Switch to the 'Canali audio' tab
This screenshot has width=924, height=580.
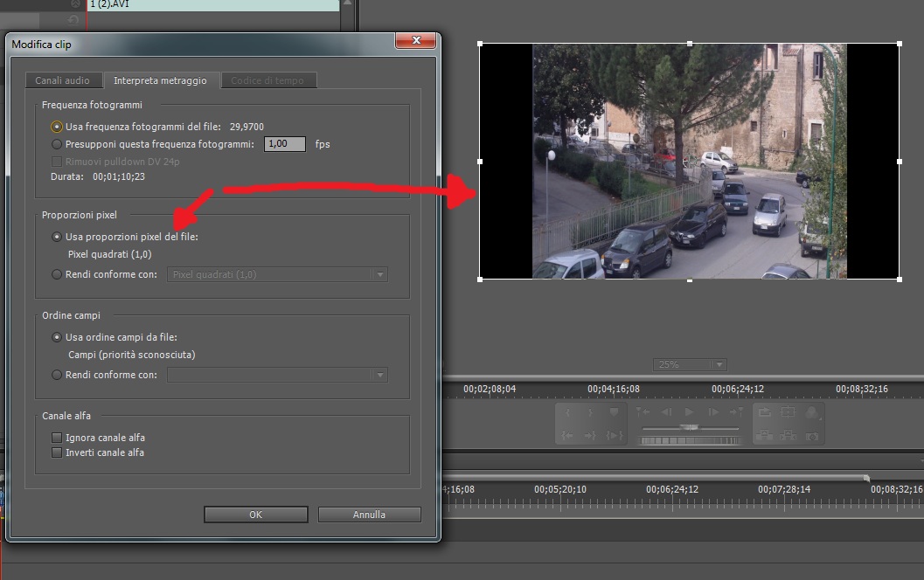point(62,80)
